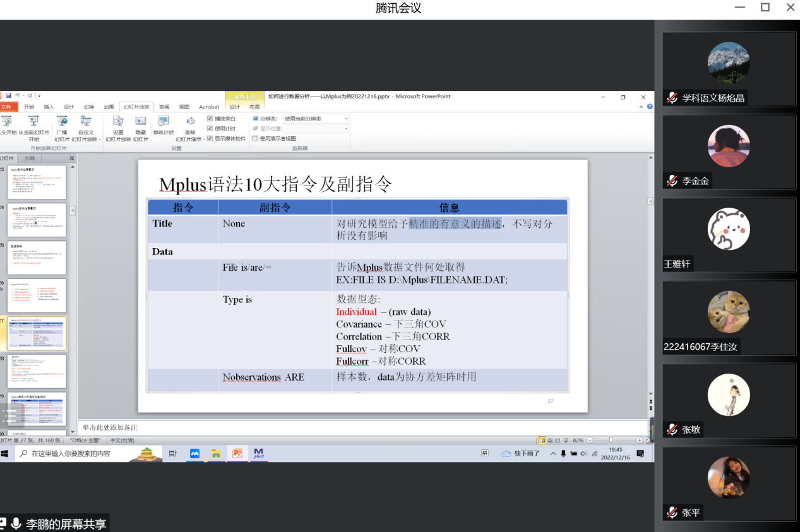Image resolution: width=800 pixels, height=532 pixels.
Task: Click the red Individual text in table
Action: (x=357, y=312)
